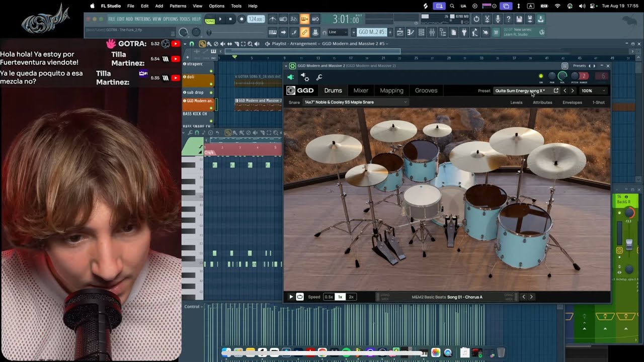This screenshot has width=644, height=362.
Task: Mute the sub drop playlist track
Action: click(x=211, y=93)
